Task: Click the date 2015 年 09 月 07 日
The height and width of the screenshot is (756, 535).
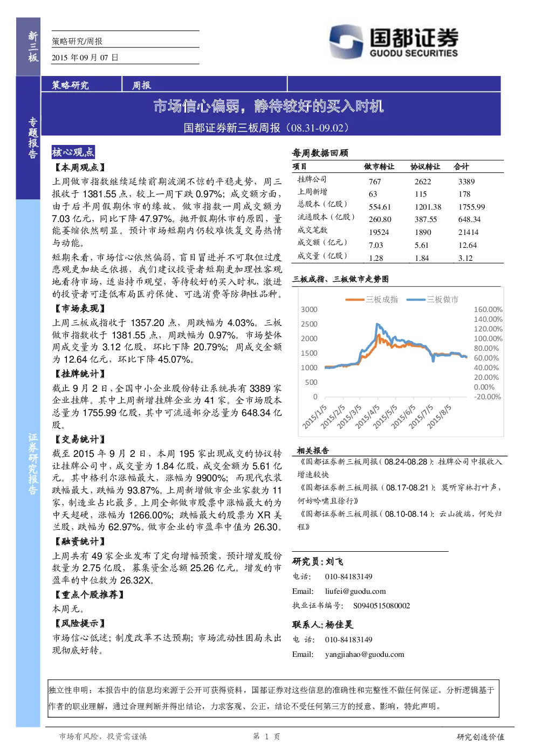Action: (85, 57)
